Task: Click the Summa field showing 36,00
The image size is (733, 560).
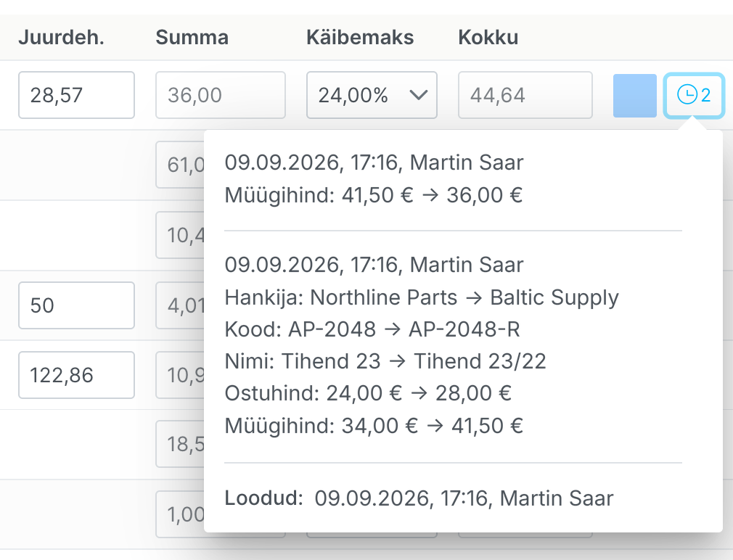Action: click(221, 95)
